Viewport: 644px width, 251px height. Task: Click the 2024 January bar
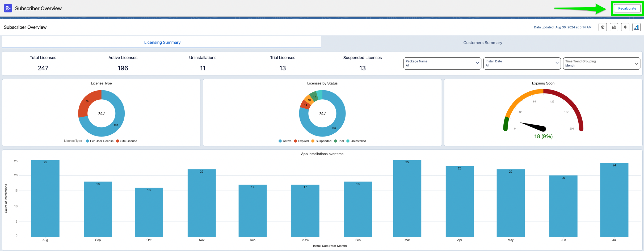305,211
